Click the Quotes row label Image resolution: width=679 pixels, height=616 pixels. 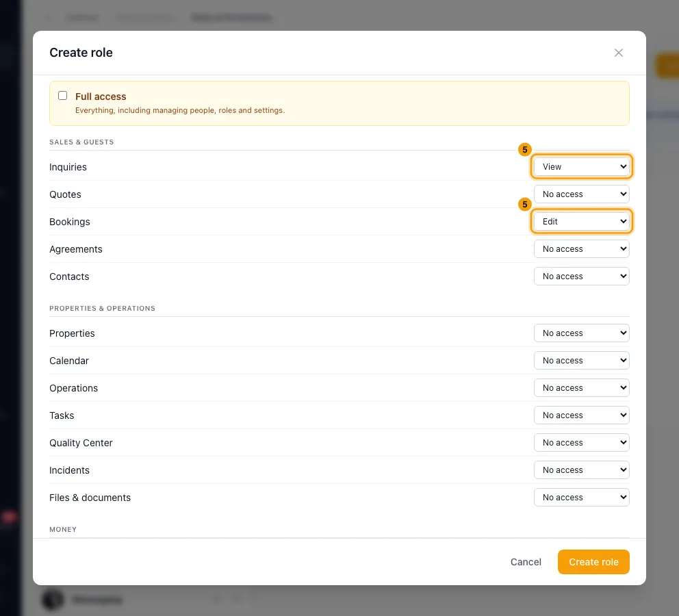click(x=65, y=194)
